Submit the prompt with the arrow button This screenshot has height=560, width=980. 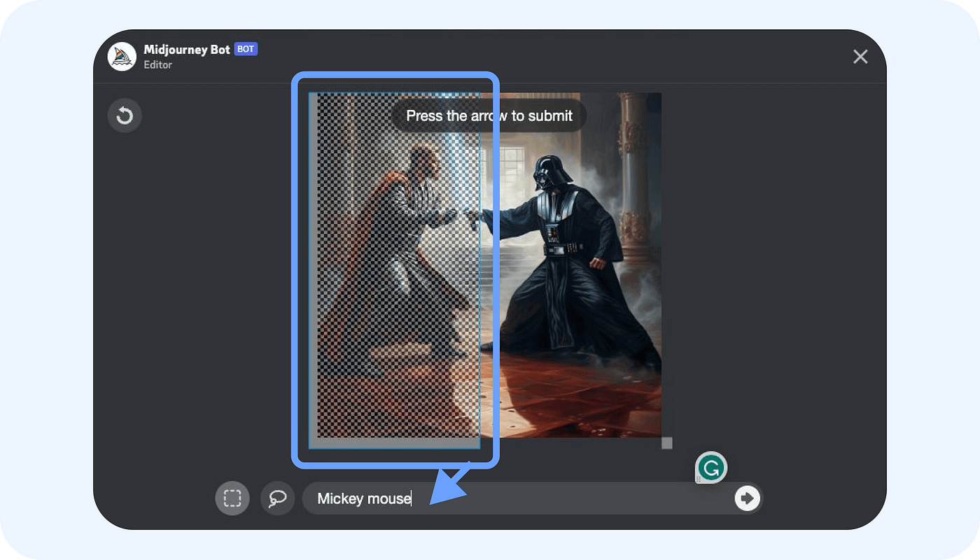(747, 498)
